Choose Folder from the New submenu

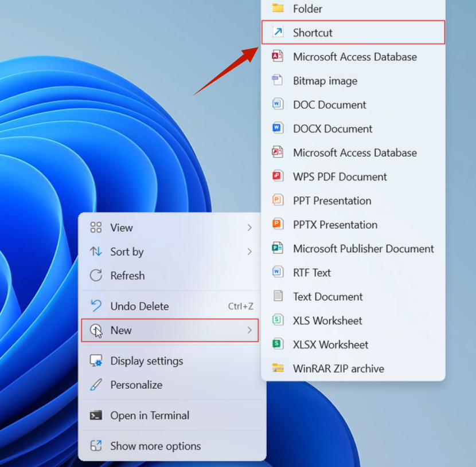(x=353, y=9)
